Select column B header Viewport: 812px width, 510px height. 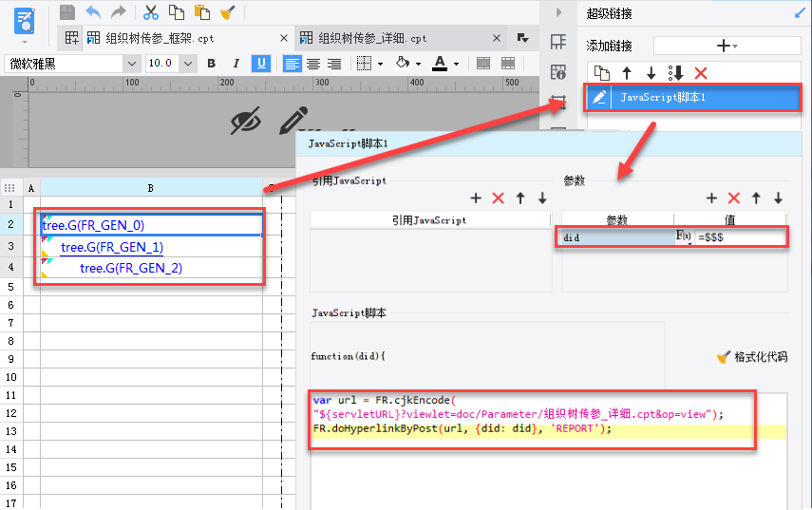[151, 188]
